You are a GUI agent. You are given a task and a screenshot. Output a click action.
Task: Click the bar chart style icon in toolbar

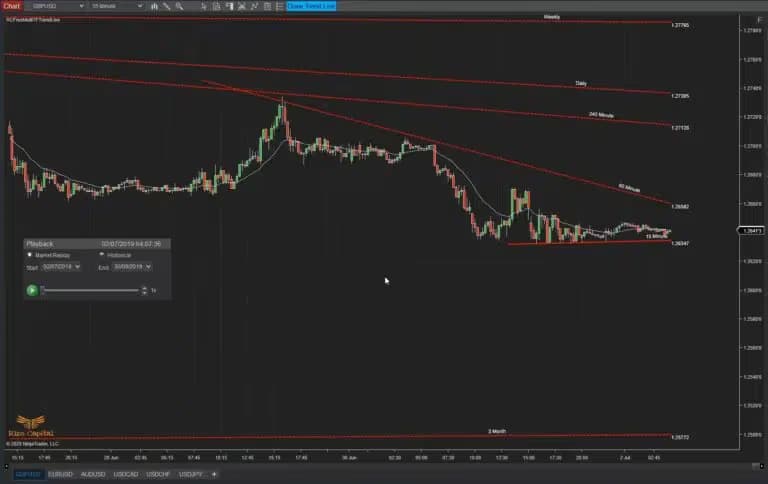[x=152, y=6]
